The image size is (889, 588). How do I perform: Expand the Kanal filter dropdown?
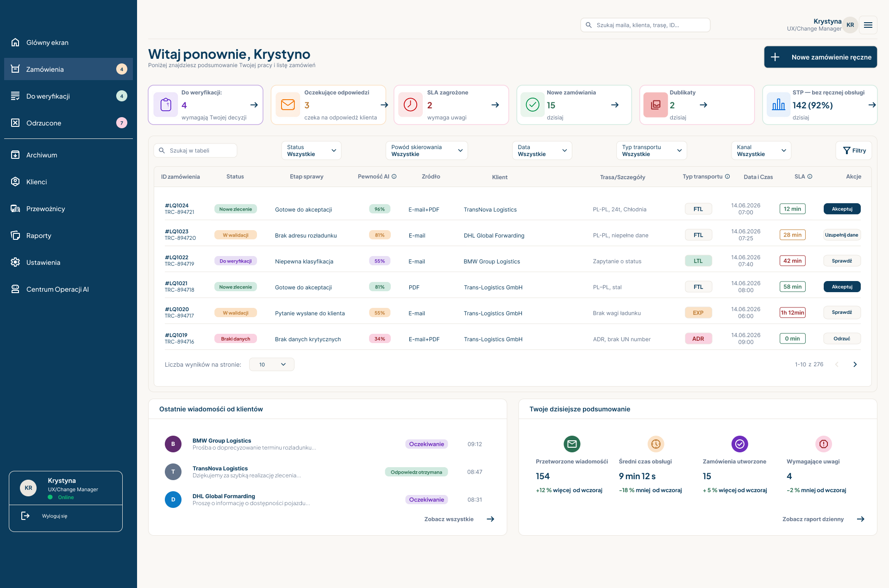761,150
